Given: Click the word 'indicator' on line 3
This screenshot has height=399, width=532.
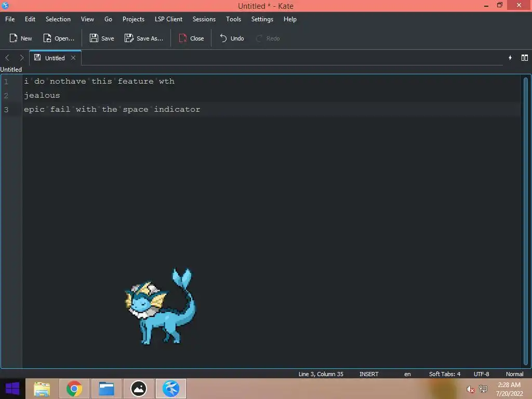Looking at the screenshot, I should click(x=177, y=109).
